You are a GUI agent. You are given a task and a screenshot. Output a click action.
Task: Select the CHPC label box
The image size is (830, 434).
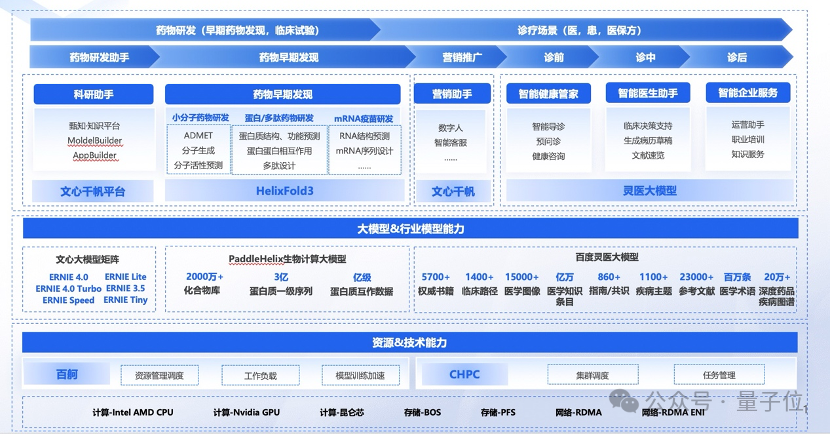click(464, 374)
